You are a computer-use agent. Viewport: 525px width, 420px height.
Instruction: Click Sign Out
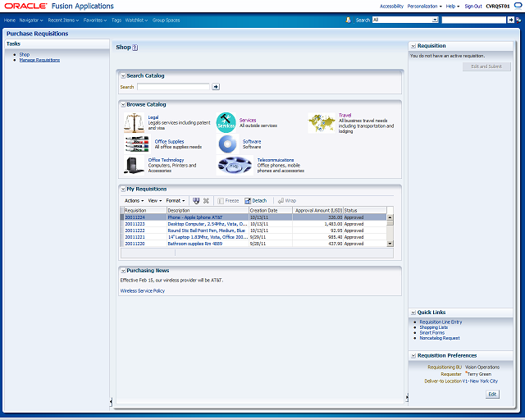(473, 6)
